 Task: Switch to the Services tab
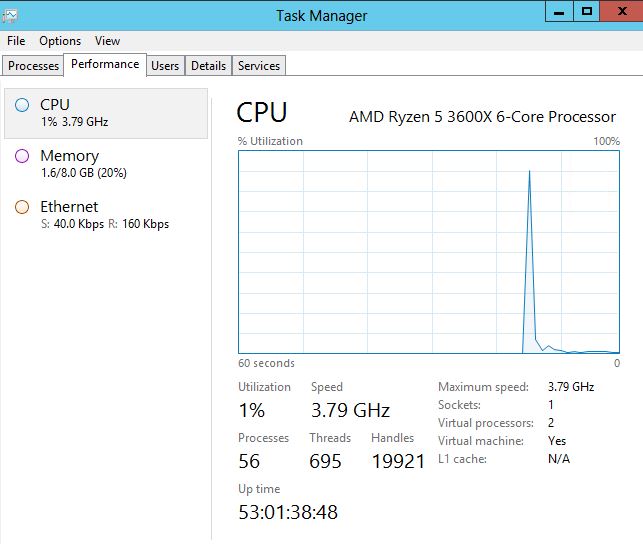pos(259,66)
